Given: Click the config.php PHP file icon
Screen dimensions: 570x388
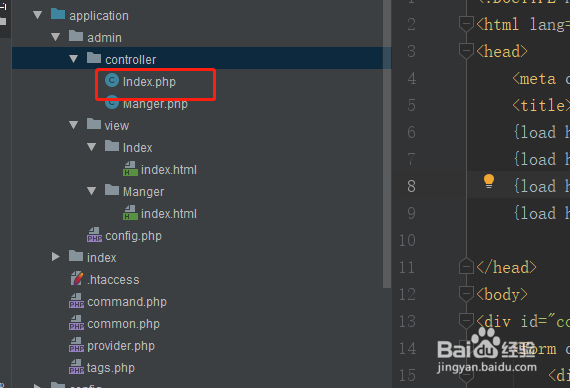Looking at the screenshot, I should [x=94, y=235].
